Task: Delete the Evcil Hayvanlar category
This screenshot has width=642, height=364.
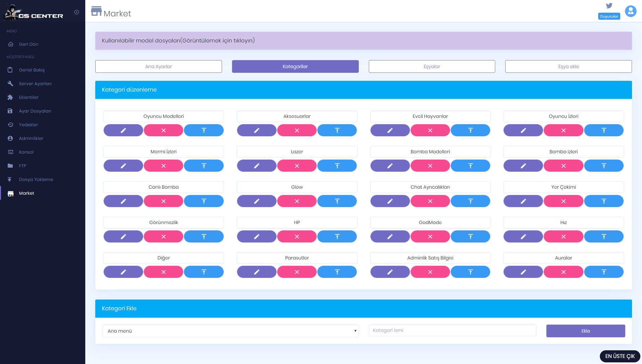Action: tap(430, 130)
